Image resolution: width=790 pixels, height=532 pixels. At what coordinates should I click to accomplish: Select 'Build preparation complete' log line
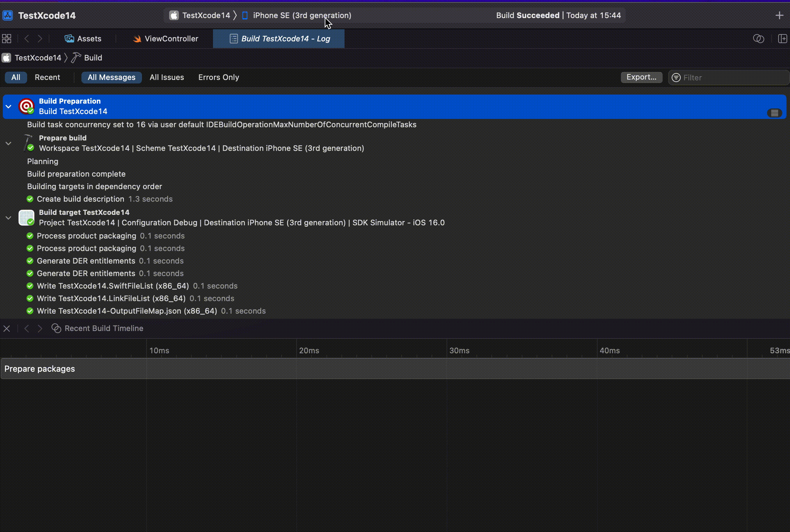(76, 174)
